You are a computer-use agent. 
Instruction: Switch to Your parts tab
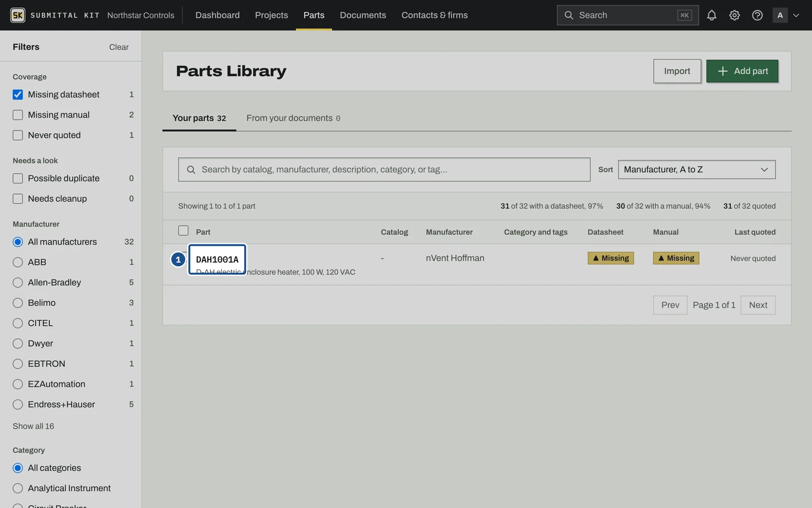pos(199,118)
